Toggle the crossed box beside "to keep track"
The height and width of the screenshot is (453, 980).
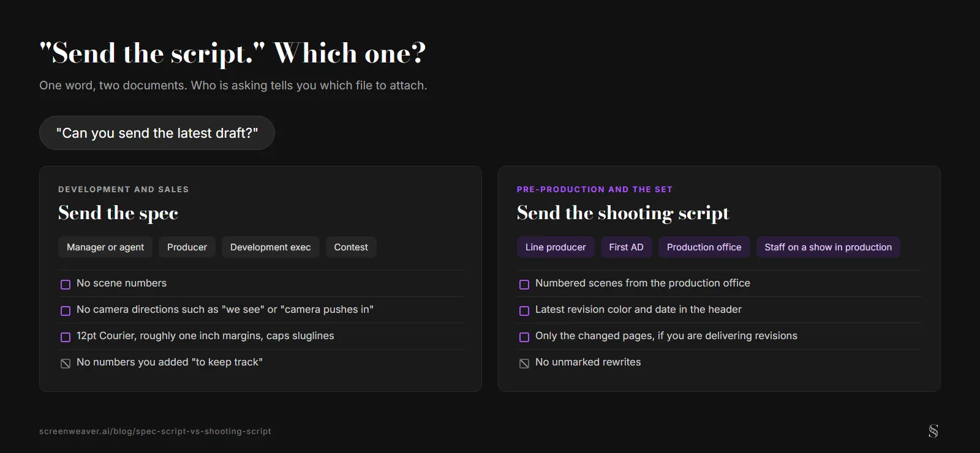(66, 363)
